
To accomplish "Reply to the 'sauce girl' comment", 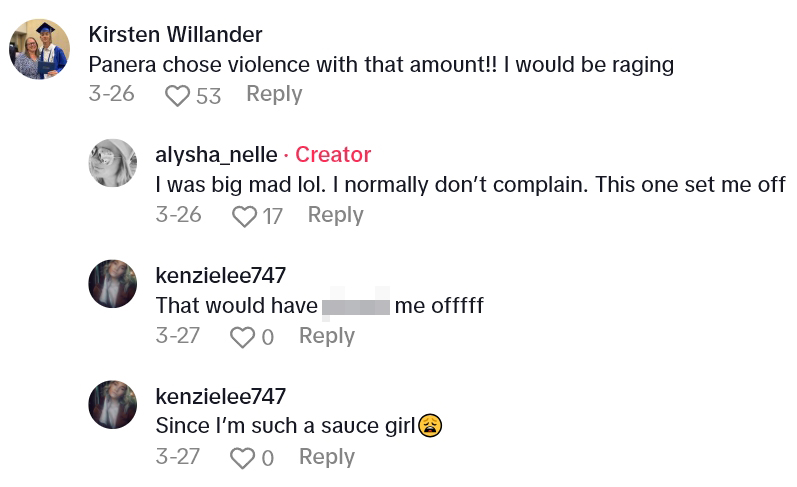I will (327, 457).
